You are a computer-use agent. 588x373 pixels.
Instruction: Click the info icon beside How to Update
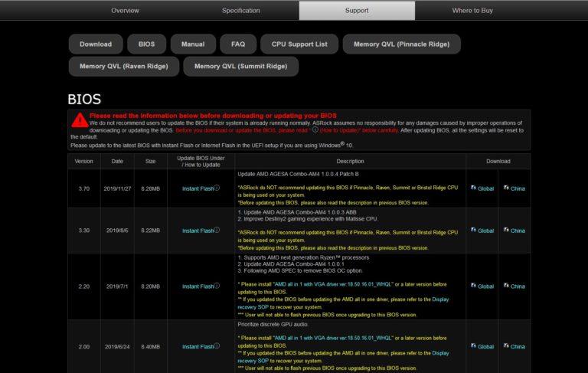315,129
